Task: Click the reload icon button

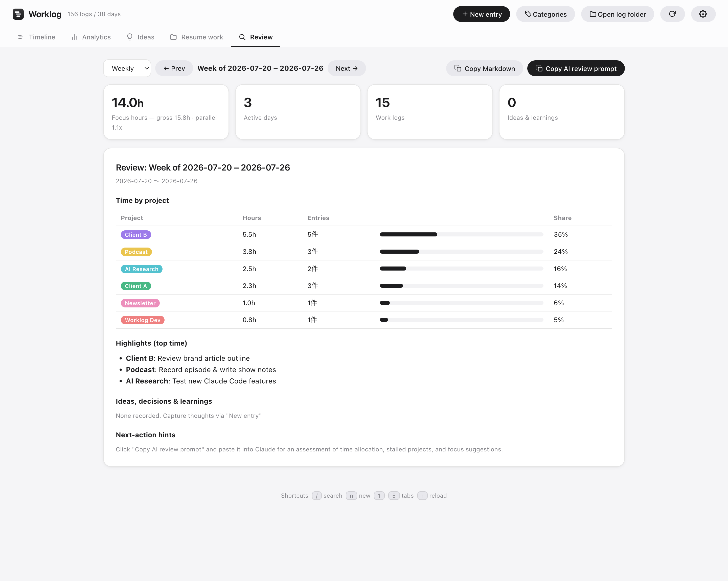Action: tap(672, 14)
